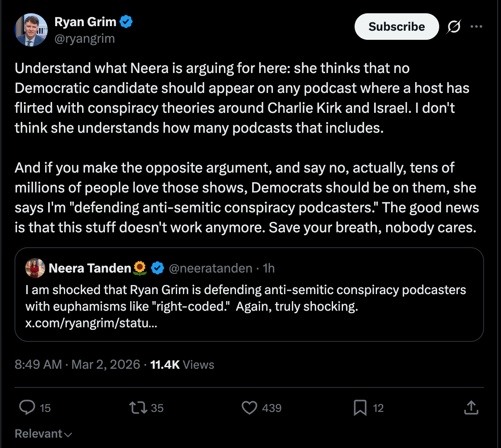Share the post via upload icon
Image resolution: width=501 pixels, height=448 pixels.
(x=471, y=407)
